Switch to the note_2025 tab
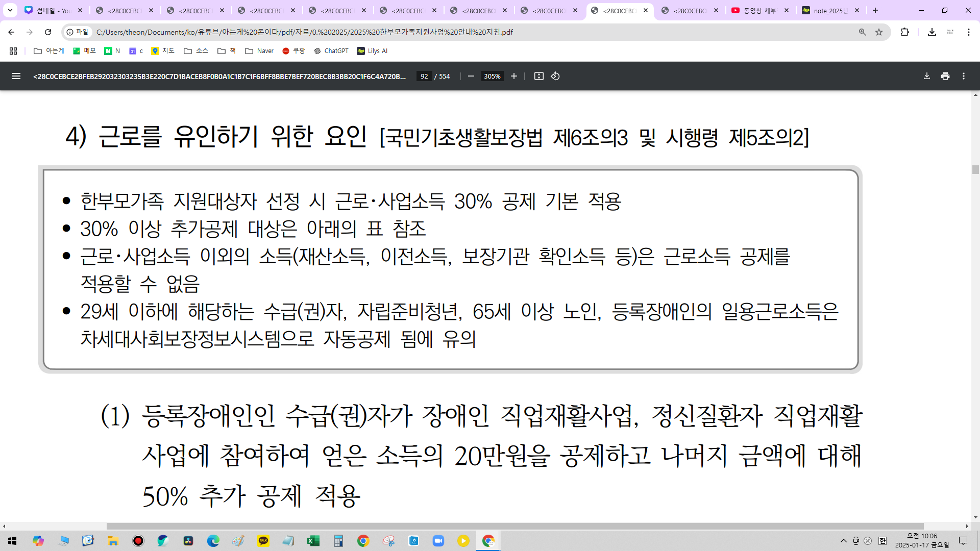Image resolution: width=980 pixels, height=551 pixels. 829,10
